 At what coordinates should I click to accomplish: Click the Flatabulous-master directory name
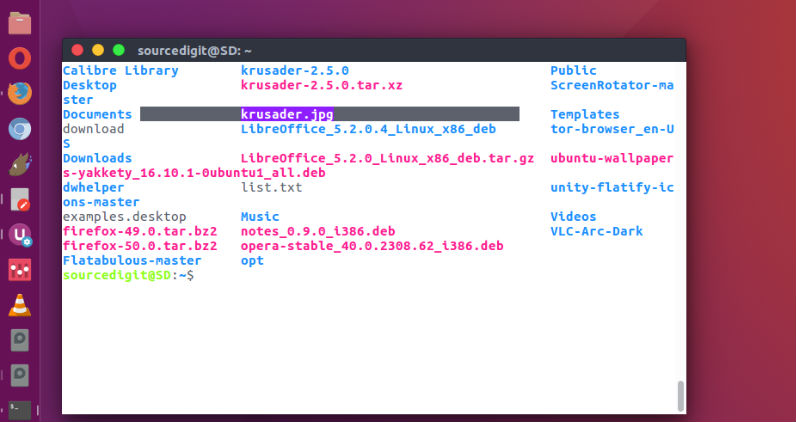point(132,261)
